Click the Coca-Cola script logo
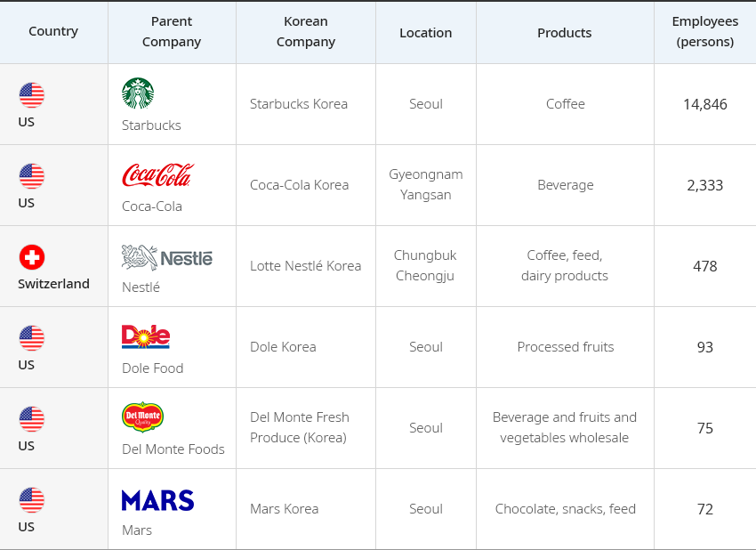The height and width of the screenshot is (550, 756). [x=158, y=174]
